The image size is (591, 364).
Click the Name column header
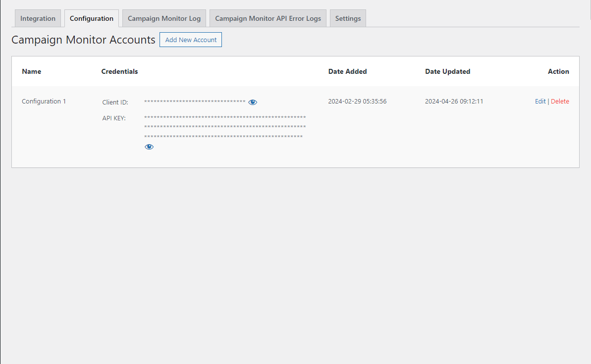32,72
